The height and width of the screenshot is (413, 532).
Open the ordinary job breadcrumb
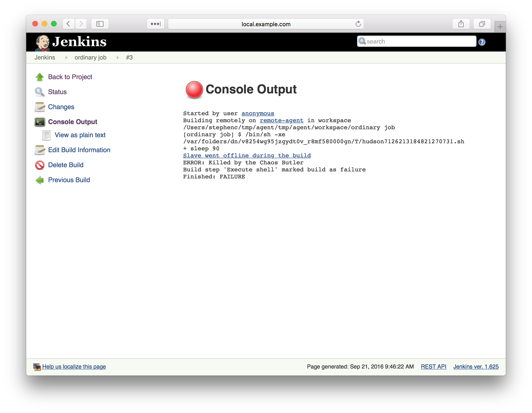[x=90, y=57]
